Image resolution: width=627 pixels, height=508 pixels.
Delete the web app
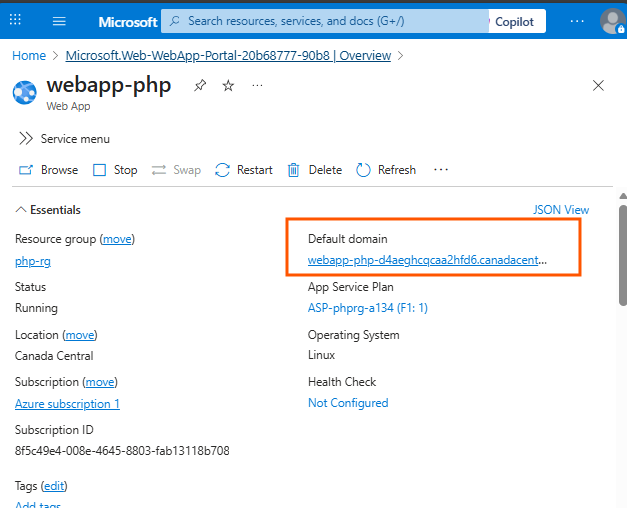(315, 170)
